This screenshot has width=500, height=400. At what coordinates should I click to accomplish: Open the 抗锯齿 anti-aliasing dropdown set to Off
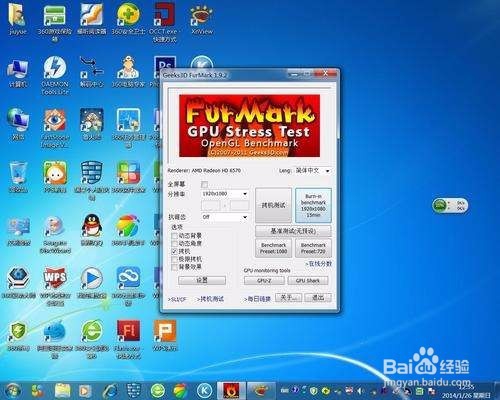tap(225, 217)
